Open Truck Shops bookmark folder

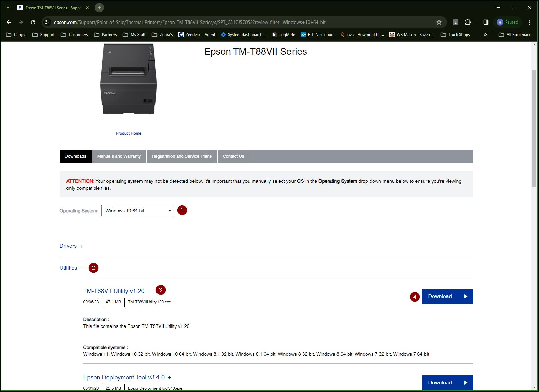coord(455,35)
